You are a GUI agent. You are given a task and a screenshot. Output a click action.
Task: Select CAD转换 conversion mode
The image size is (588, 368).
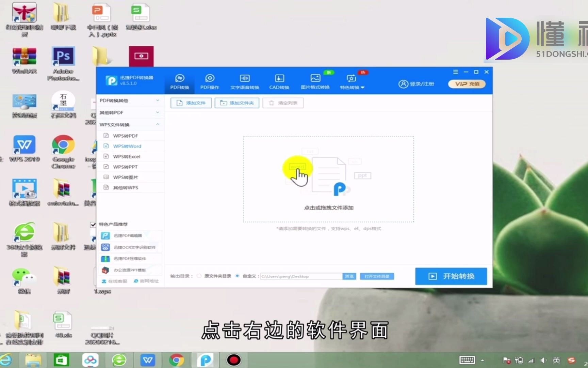click(x=279, y=82)
